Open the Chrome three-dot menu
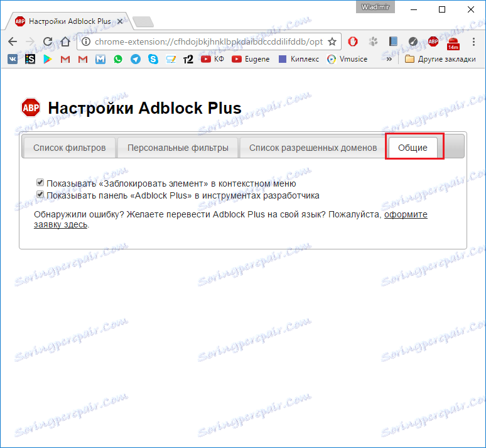This screenshot has width=486, height=448. click(473, 41)
